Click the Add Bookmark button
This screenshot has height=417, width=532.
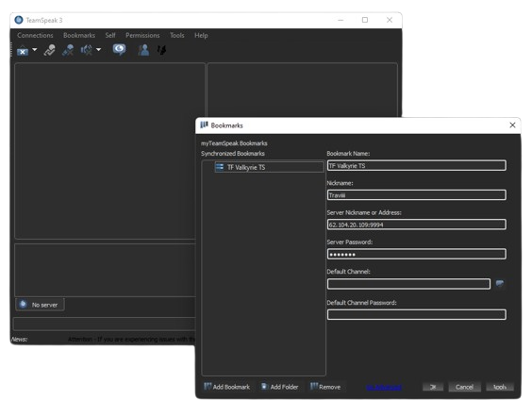pos(227,387)
